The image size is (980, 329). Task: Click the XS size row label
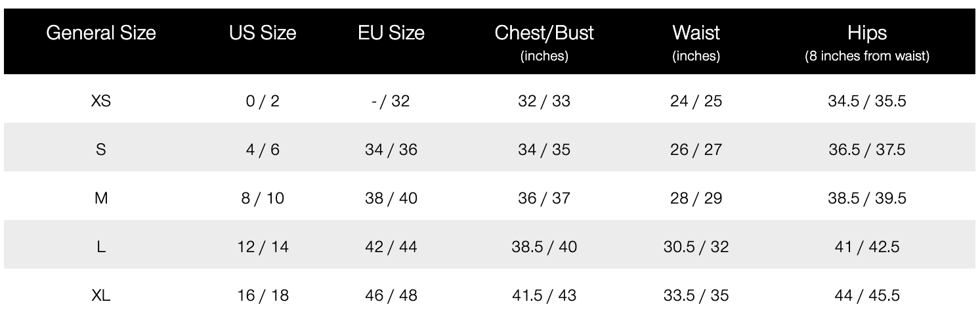coord(101,101)
